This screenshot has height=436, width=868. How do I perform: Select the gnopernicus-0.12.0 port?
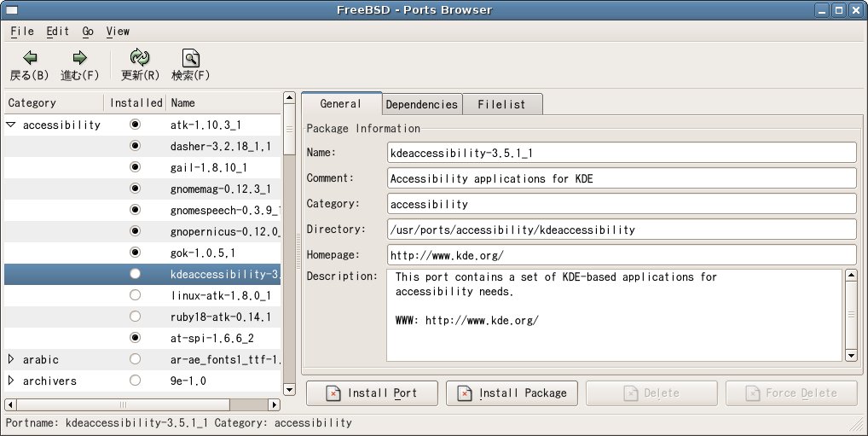click(x=225, y=231)
